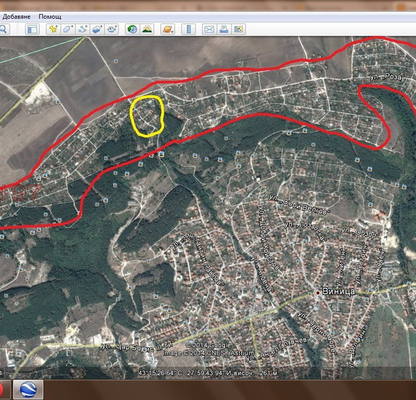Open the Помощ menu
The height and width of the screenshot is (400, 416).
tap(50, 17)
